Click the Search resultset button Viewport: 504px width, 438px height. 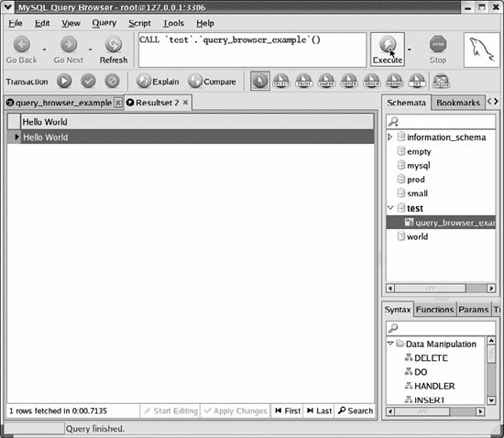(356, 411)
